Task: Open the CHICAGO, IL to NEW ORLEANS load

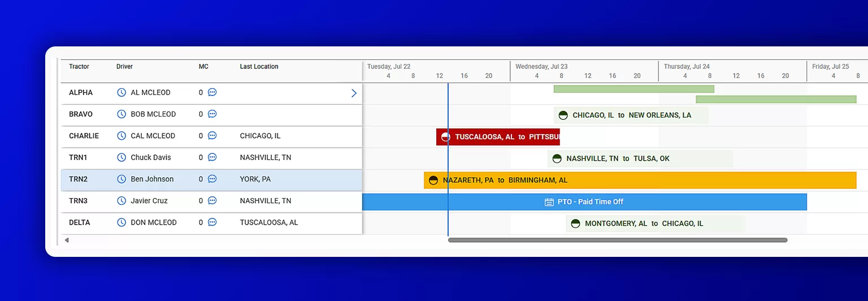Action: (x=631, y=115)
